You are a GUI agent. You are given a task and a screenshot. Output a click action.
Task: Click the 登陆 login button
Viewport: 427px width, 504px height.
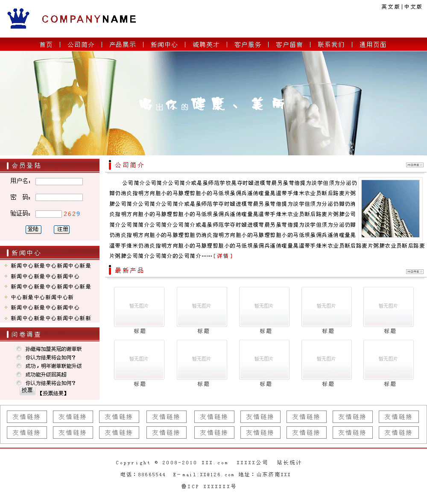tap(33, 229)
